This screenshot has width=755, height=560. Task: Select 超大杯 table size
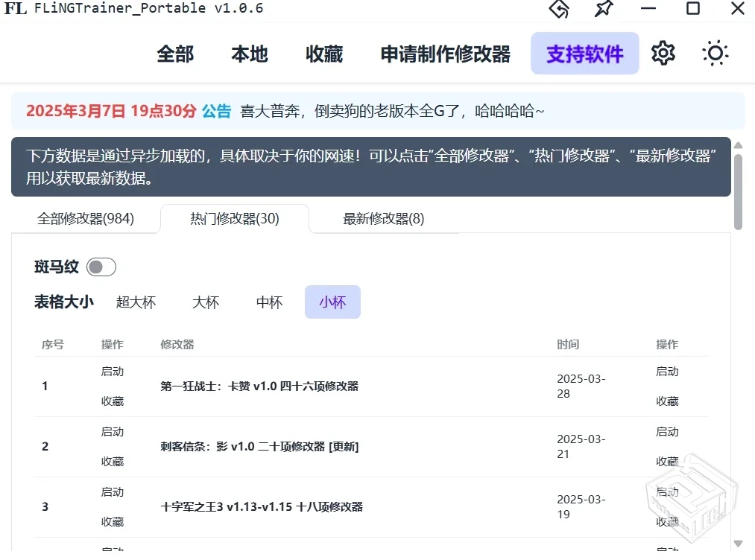point(136,302)
